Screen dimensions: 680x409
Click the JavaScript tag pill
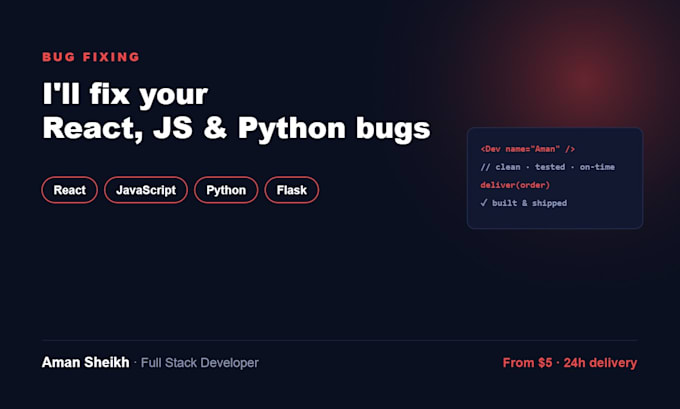point(146,190)
